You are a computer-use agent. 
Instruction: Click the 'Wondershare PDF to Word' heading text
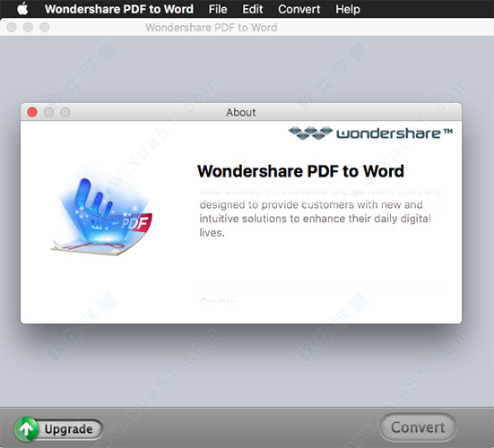(x=300, y=171)
